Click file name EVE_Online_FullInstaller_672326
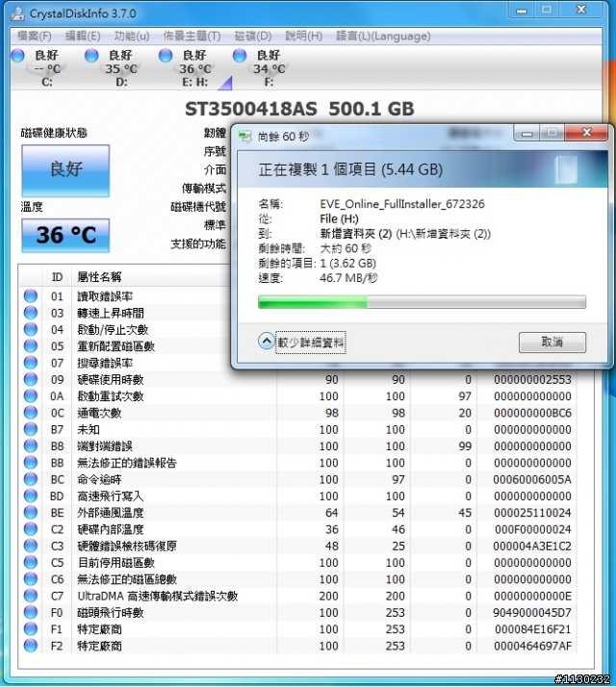The image size is (616, 687). 402,204
